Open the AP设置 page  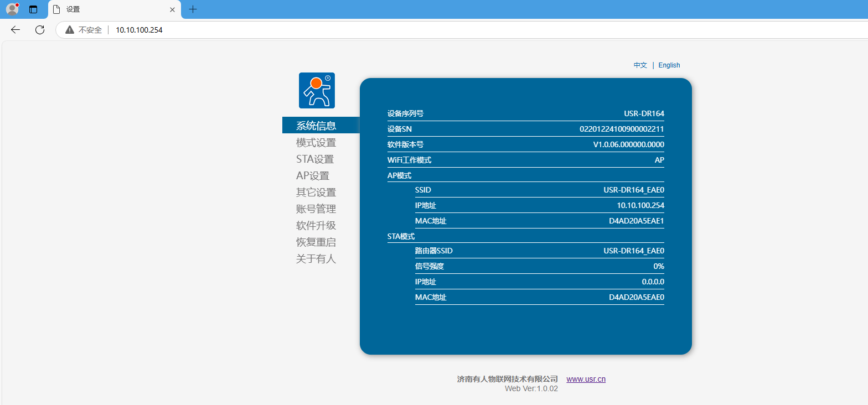click(x=313, y=176)
